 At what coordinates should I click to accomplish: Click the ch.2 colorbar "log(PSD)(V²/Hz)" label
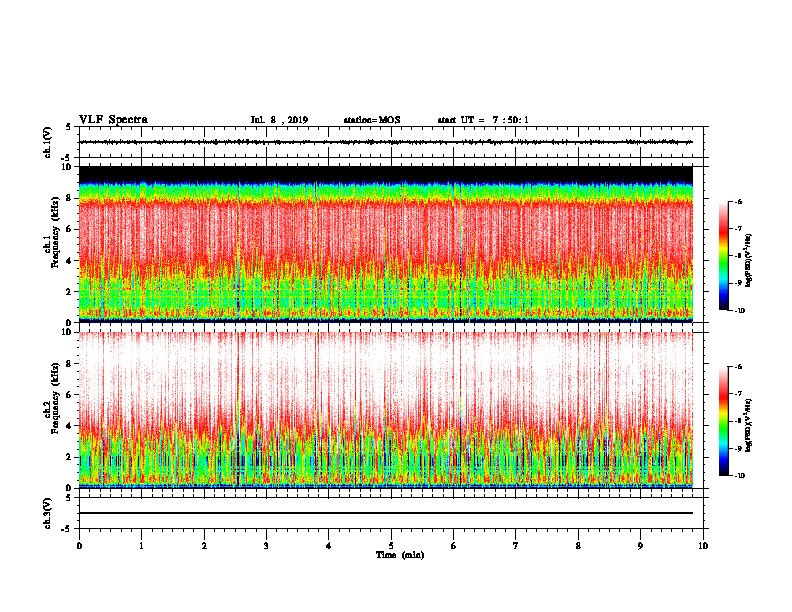(748, 425)
